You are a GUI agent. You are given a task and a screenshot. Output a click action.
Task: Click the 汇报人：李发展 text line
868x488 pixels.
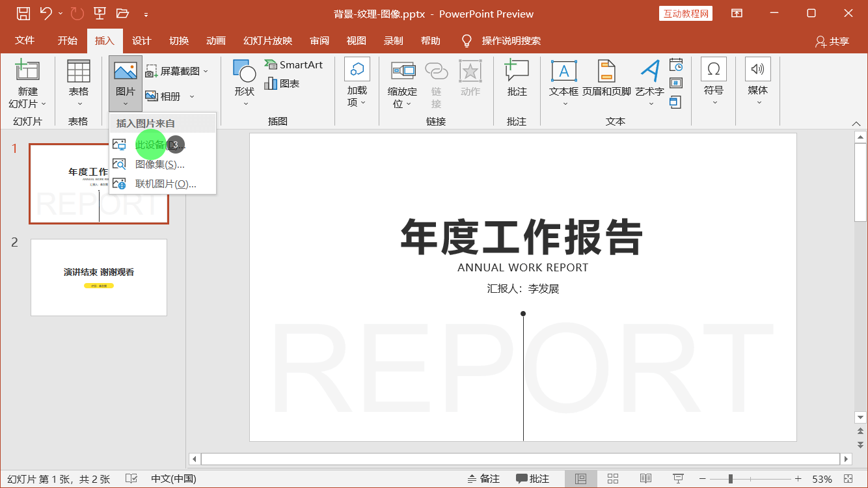523,288
